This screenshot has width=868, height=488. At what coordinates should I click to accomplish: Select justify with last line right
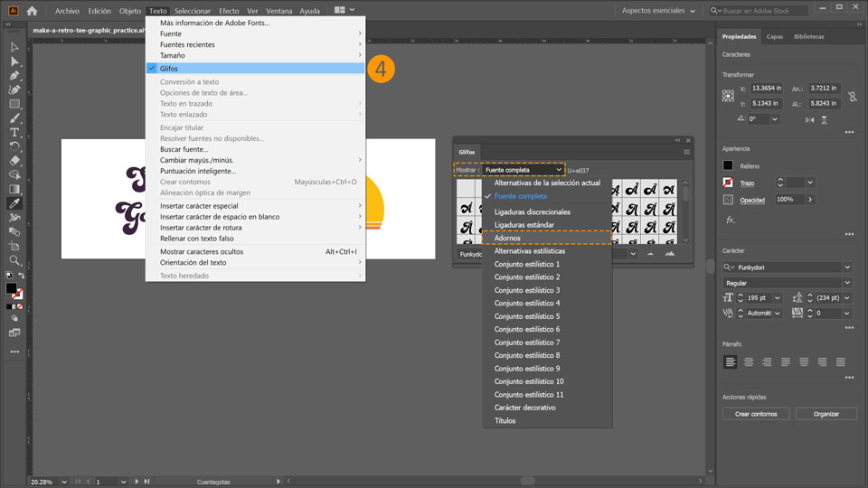tap(823, 361)
